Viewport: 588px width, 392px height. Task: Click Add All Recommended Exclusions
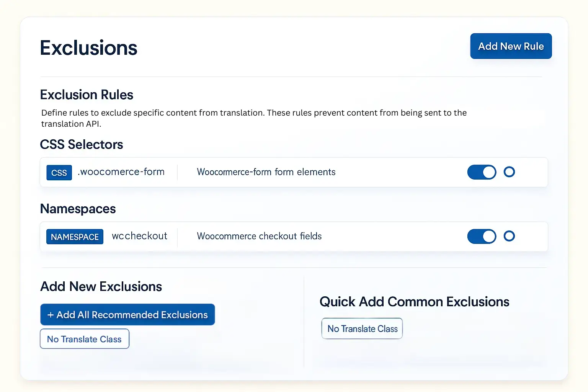(x=127, y=315)
